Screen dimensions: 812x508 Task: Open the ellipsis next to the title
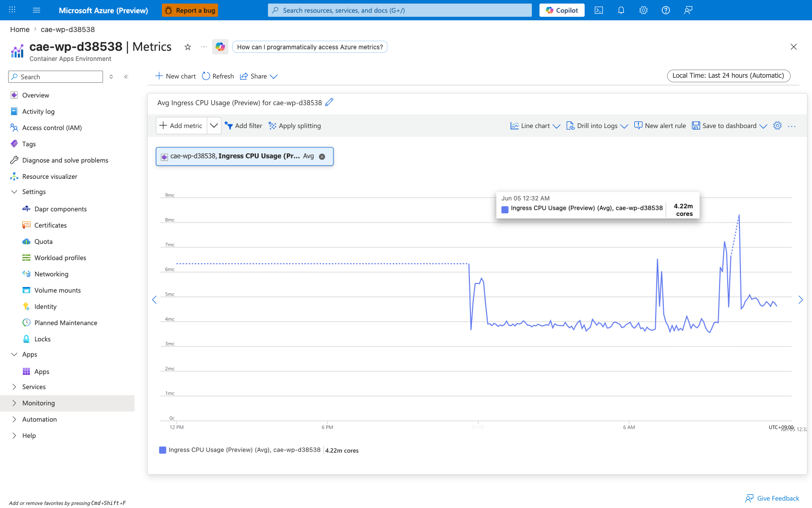pyautogui.click(x=204, y=47)
